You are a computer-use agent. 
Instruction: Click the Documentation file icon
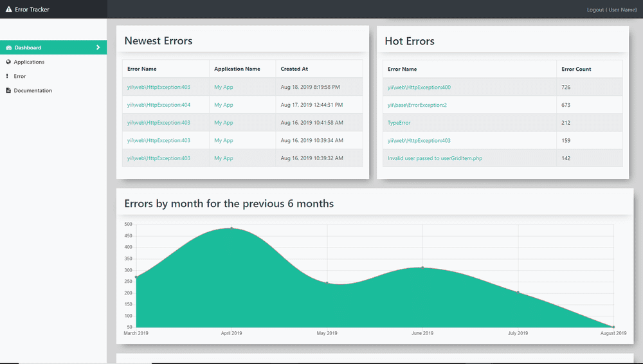(8, 90)
